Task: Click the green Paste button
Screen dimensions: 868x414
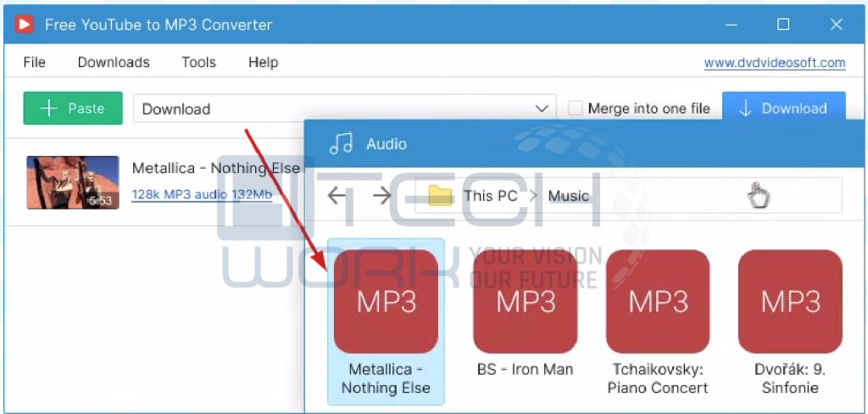Action: coord(73,108)
